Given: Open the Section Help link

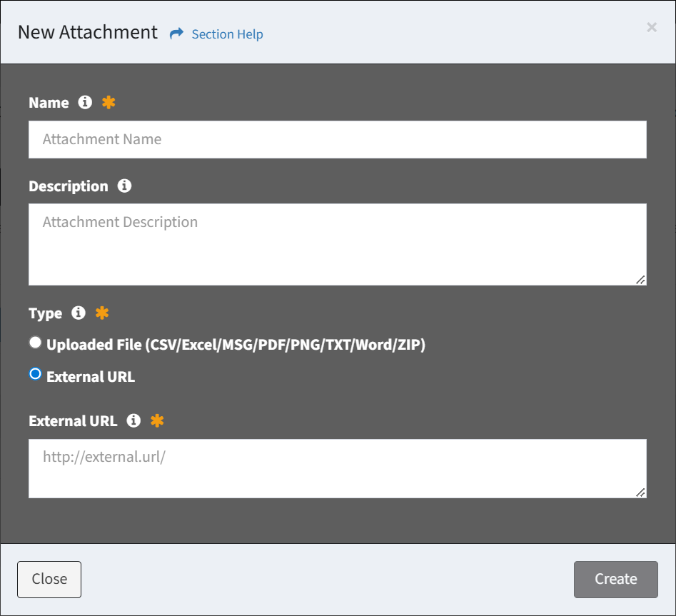Looking at the screenshot, I should click(227, 34).
